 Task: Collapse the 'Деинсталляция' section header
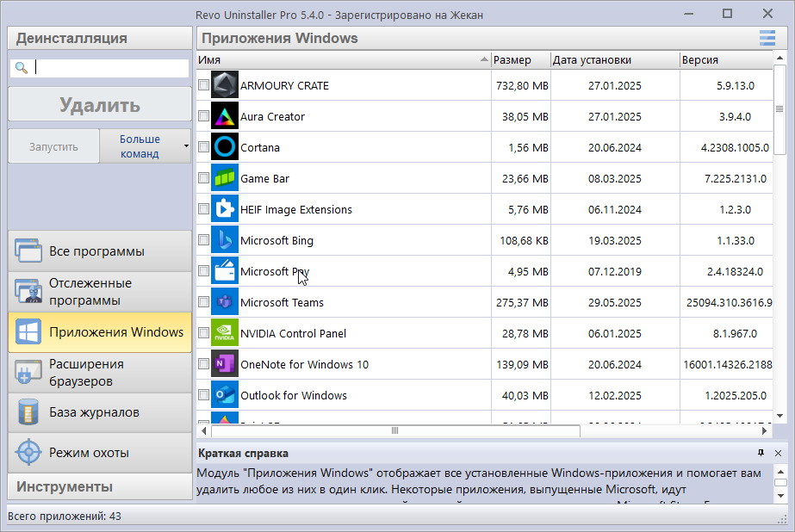(x=100, y=38)
